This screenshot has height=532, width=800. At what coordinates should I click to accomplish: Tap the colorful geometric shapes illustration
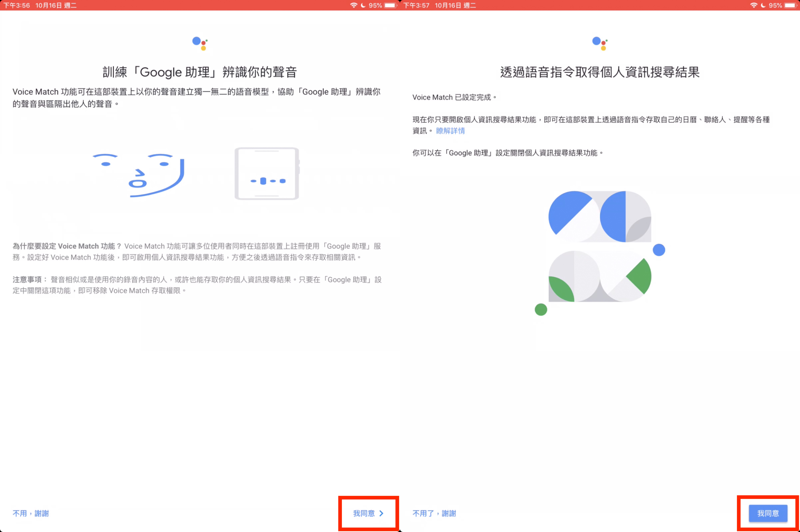tap(600, 253)
